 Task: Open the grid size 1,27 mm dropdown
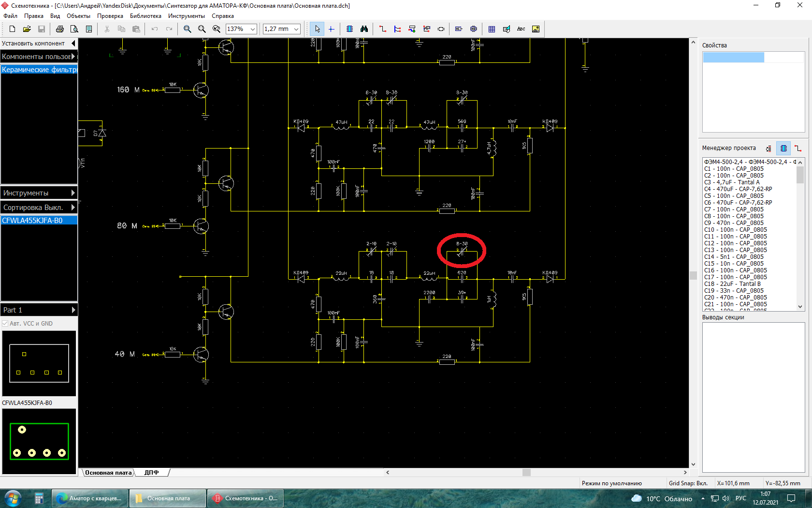point(296,29)
